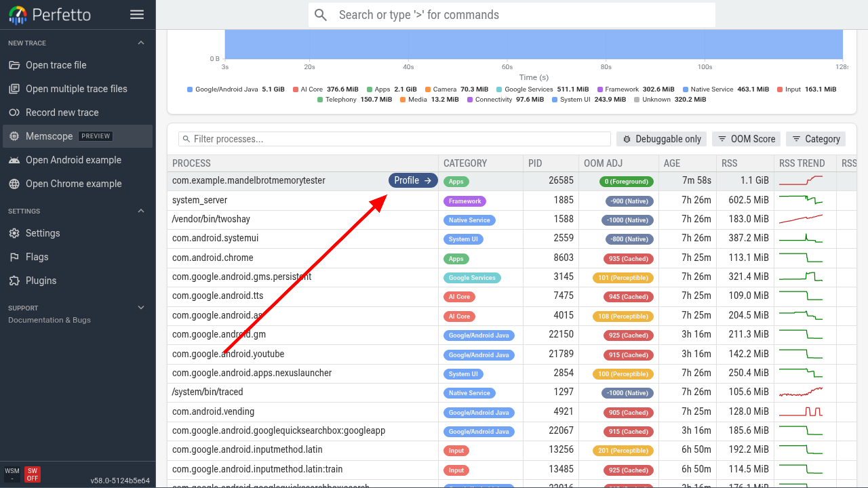
Task: Toggle the SW OFF service worker indicator
Action: [x=32, y=474]
